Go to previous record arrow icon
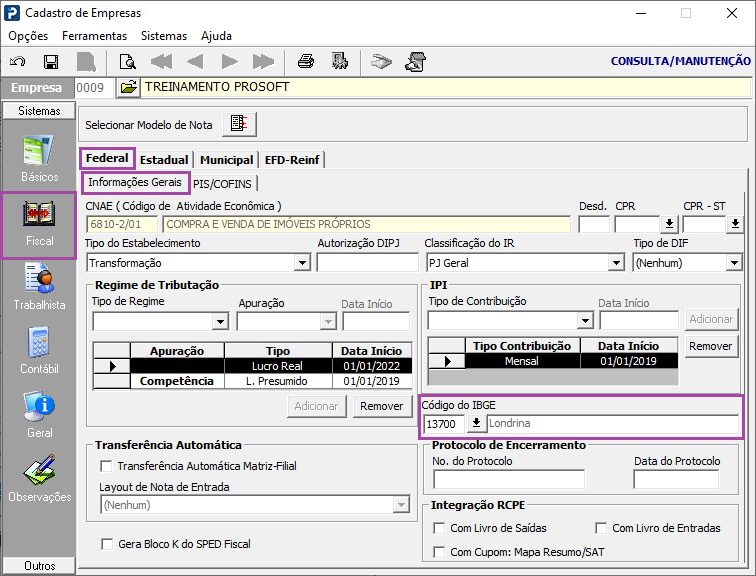The height and width of the screenshot is (576, 756). [195, 62]
